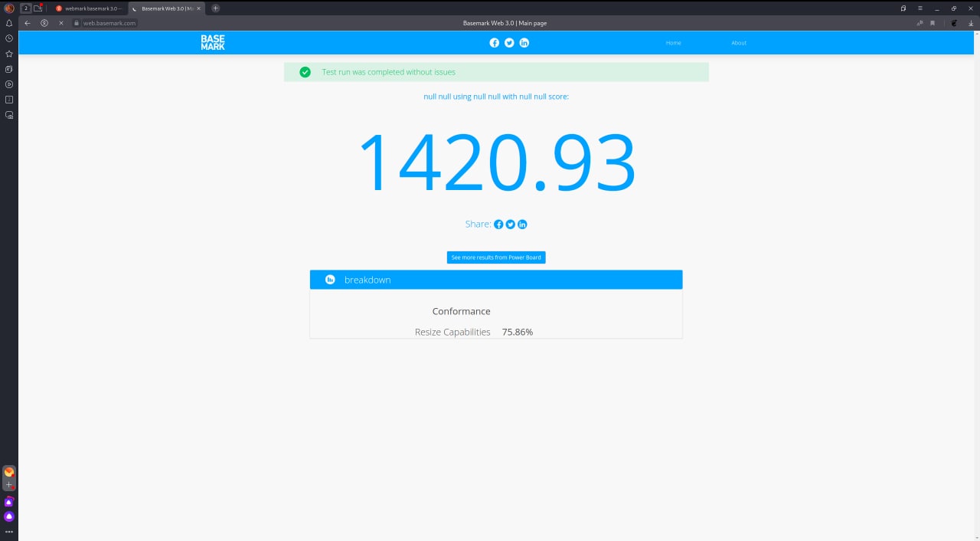Expand the breakdown section header
980x541 pixels.
(496, 280)
